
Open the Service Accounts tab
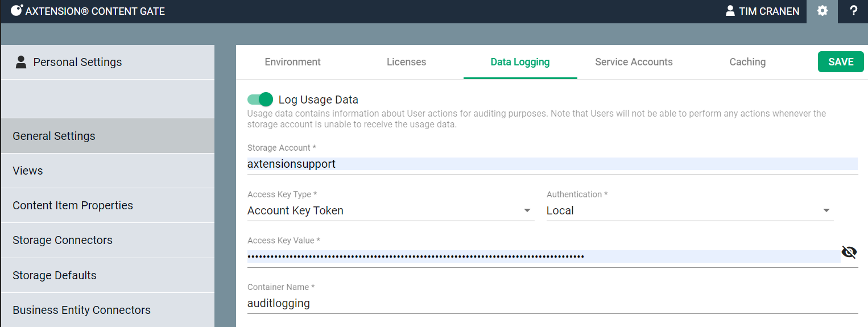pos(634,62)
